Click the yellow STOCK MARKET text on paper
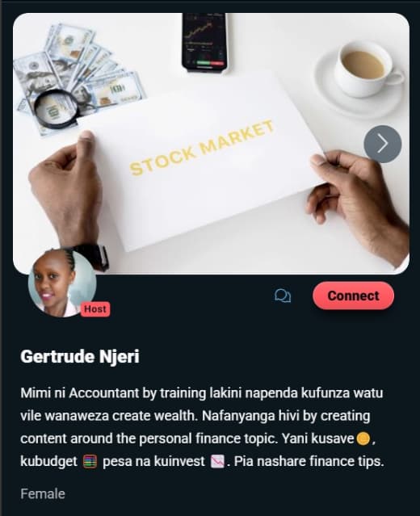Image resolution: width=420 pixels, height=516 pixels. click(x=201, y=148)
